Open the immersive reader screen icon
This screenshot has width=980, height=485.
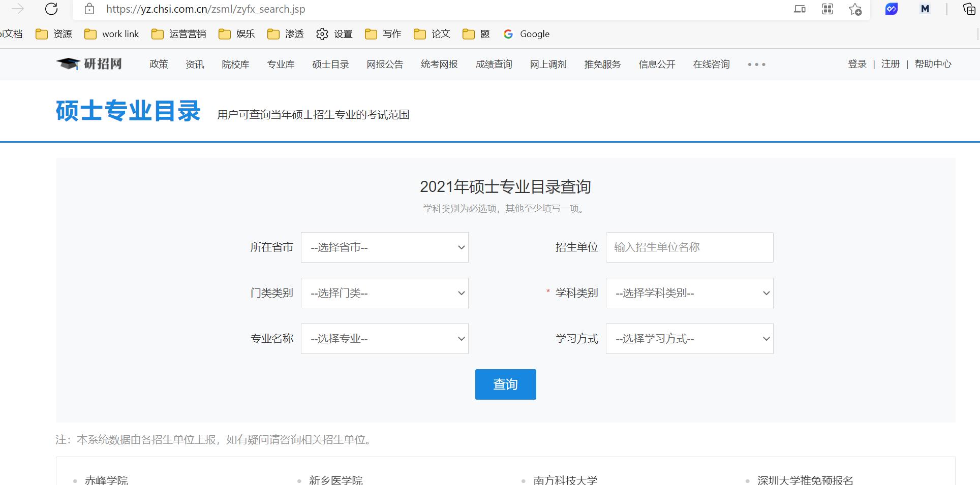[x=800, y=9]
